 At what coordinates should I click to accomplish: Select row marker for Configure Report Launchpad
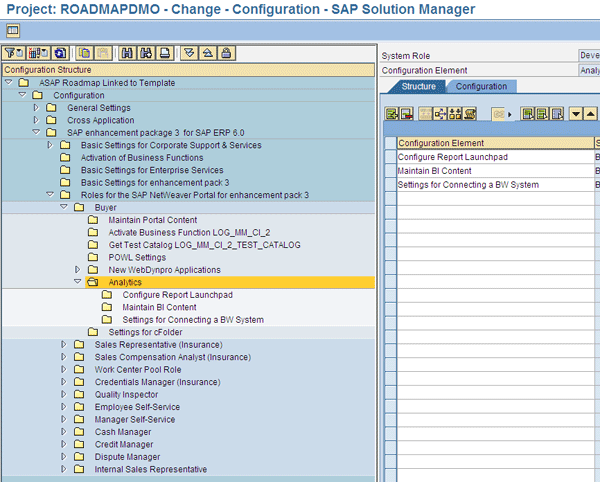(390, 157)
